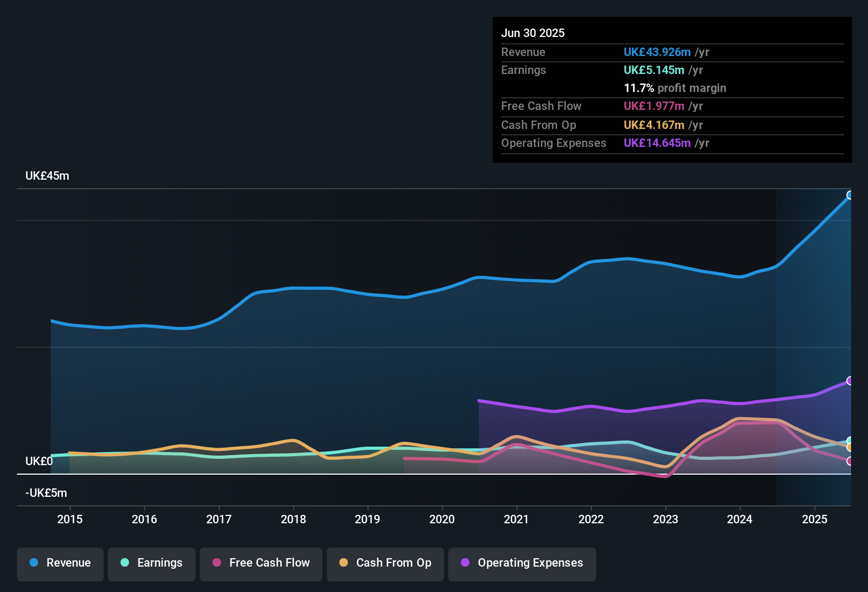The image size is (868, 592).
Task: Click the Cash From Op endpoint marker
Action: tap(850, 448)
